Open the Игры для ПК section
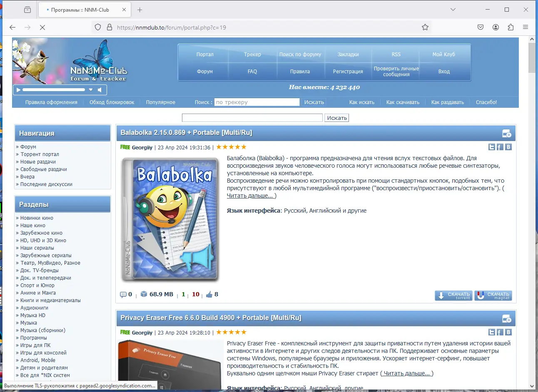 (x=35, y=345)
